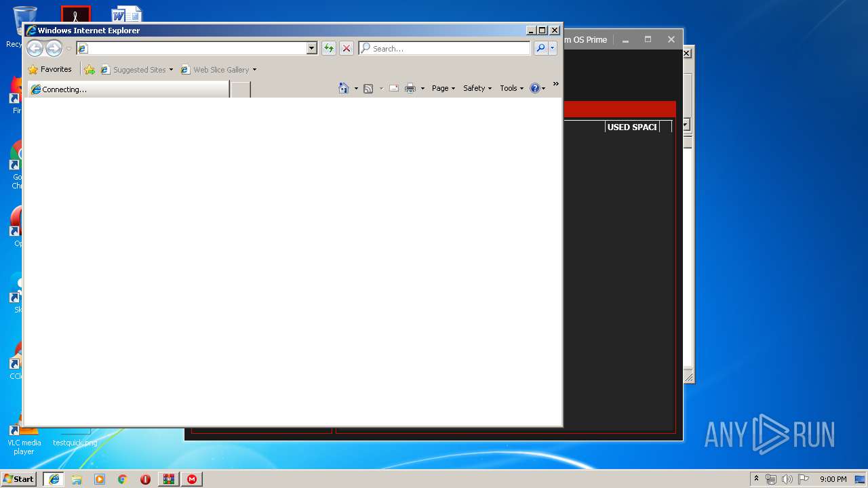Open the Help question mark menu
The height and width of the screenshot is (488, 868).
click(538, 88)
